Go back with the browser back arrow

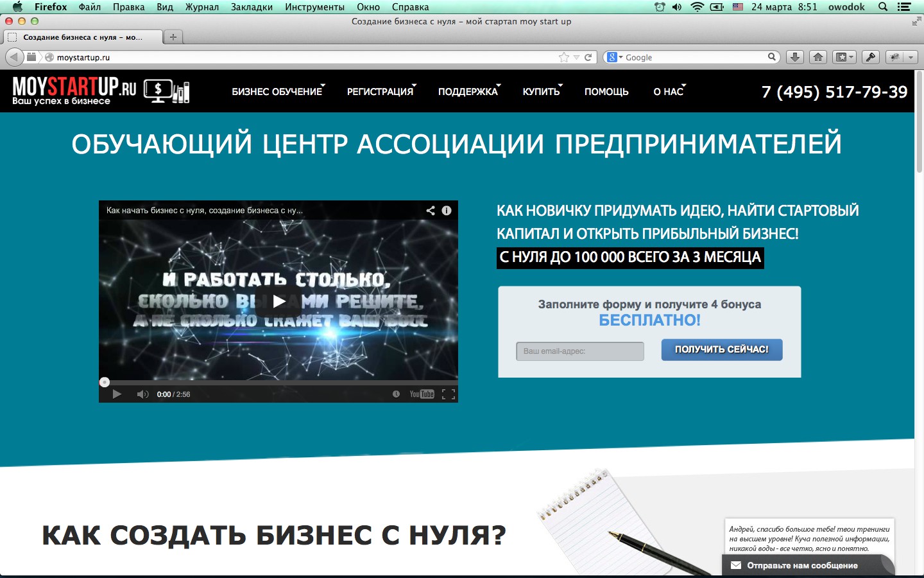14,57
